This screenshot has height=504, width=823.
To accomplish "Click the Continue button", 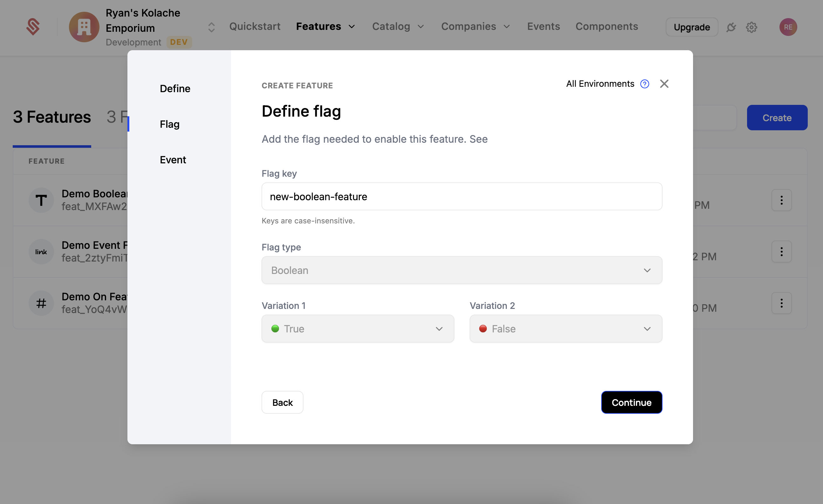I will point(631,402).
